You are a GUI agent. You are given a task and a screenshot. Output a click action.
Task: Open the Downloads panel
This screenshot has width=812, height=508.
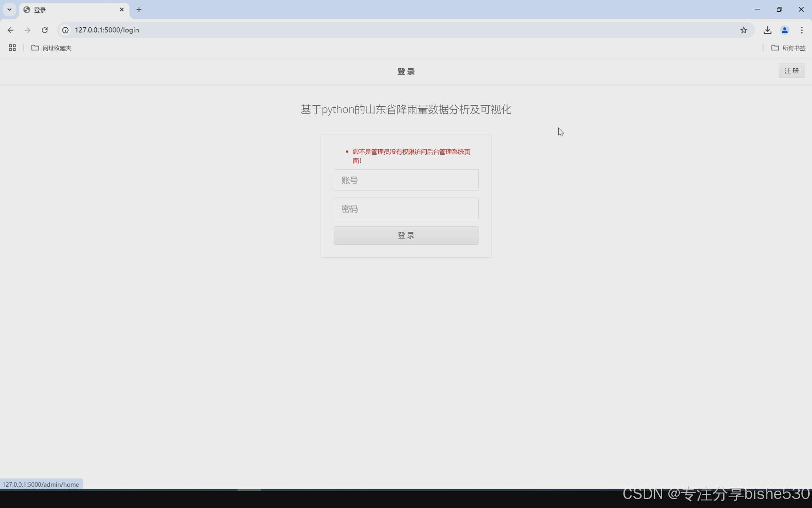pyautogui.click(x=767, y=30)
